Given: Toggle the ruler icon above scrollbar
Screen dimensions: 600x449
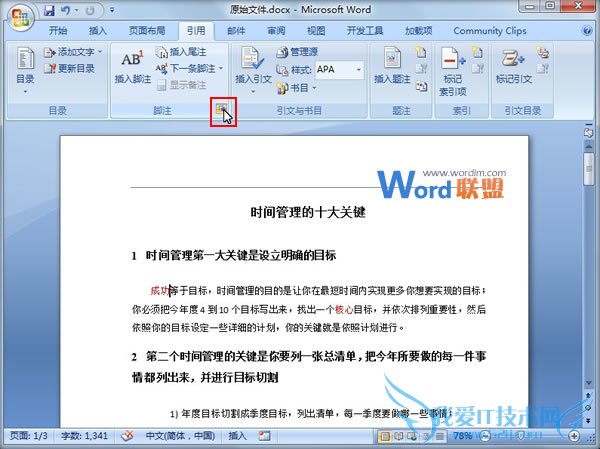Looking at the screenshot, I should (x=589, y=131).
